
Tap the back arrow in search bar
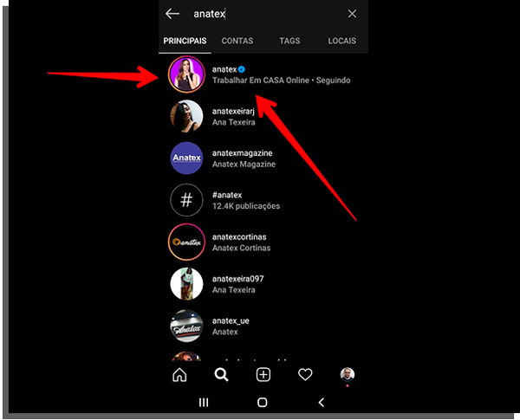coord(172,14)
